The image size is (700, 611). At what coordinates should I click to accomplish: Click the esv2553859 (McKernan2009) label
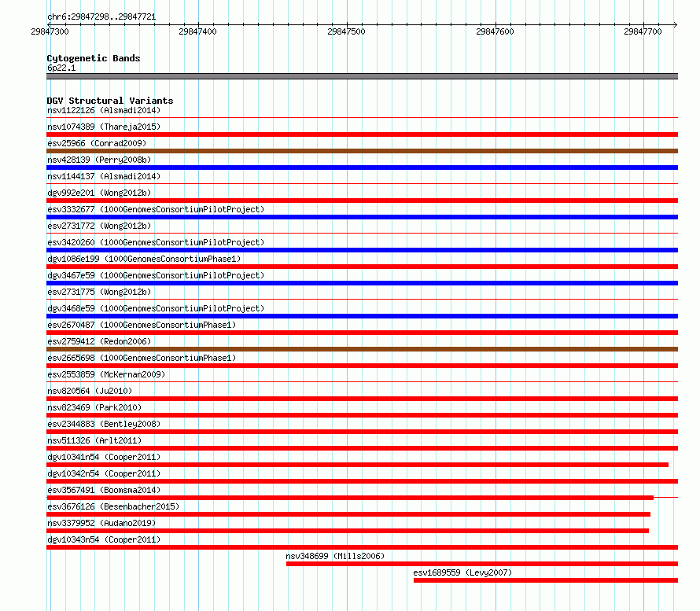106,374
